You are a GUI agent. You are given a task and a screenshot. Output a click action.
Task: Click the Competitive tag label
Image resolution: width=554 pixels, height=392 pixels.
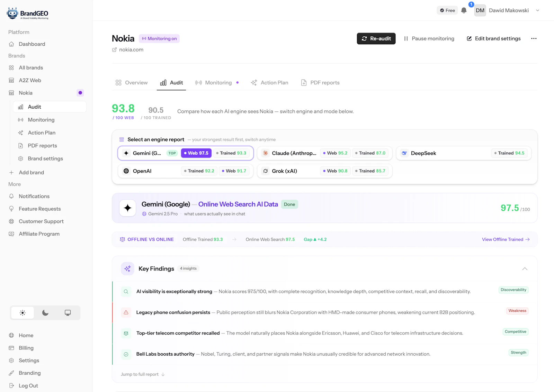tap(516, 331)
